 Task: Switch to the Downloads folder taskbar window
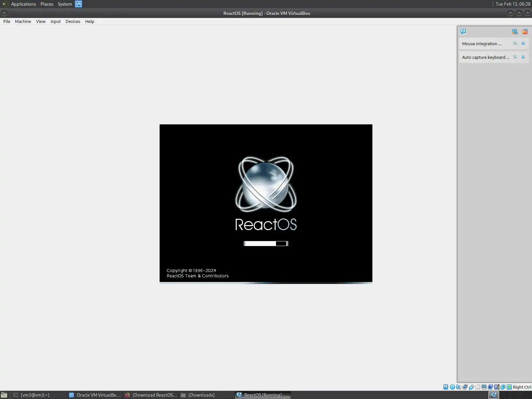(x=207, y=395)
